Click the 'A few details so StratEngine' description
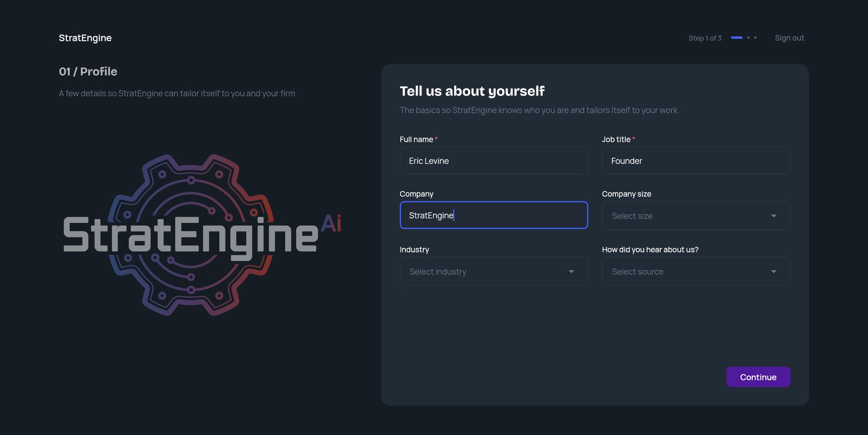Screen dimensions: 868x435 [x=178, y=93]
